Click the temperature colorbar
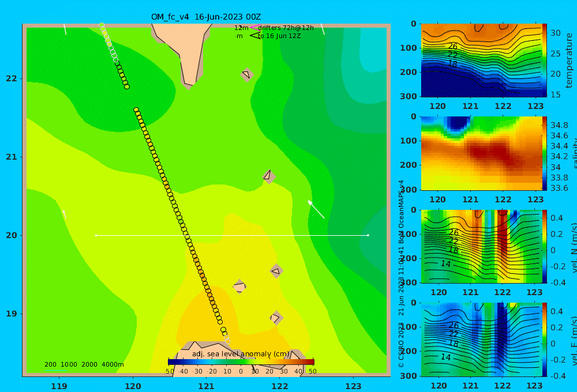Viewport: 577px width, 392px height. pyautogui.click(x=544, y=61)
